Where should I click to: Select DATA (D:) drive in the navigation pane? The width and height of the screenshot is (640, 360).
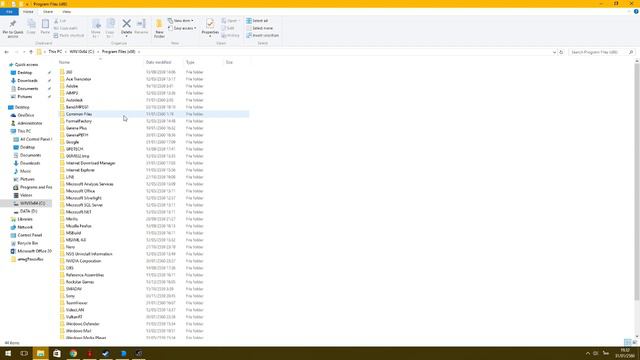[29, 211]
